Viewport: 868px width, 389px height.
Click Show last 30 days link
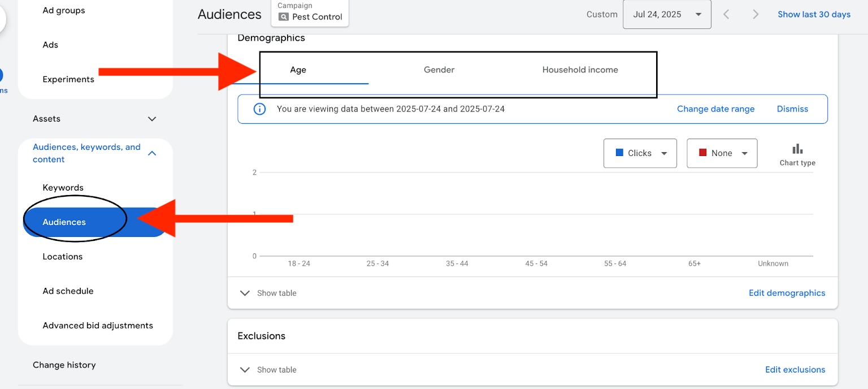click(814, 15)
